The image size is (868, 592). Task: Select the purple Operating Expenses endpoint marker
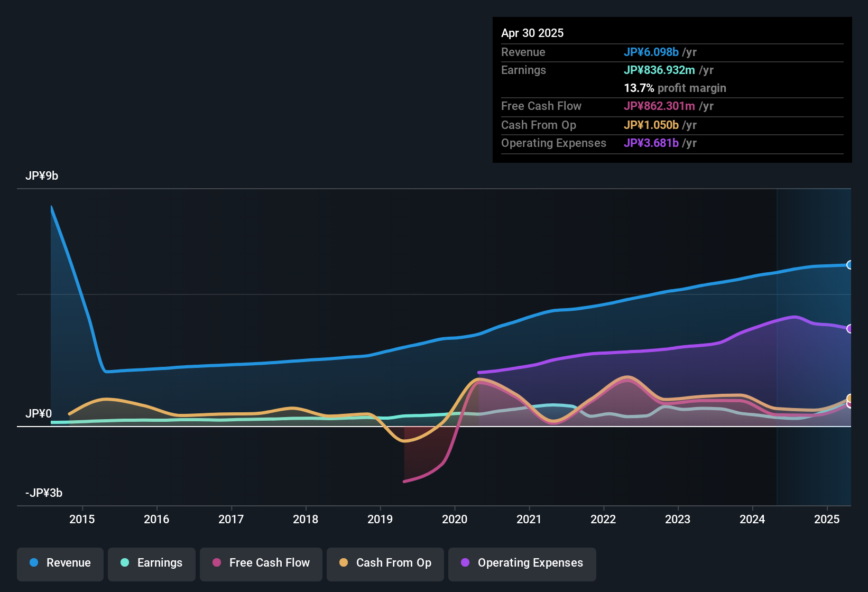pyautogui.click(x=850, y=329)
